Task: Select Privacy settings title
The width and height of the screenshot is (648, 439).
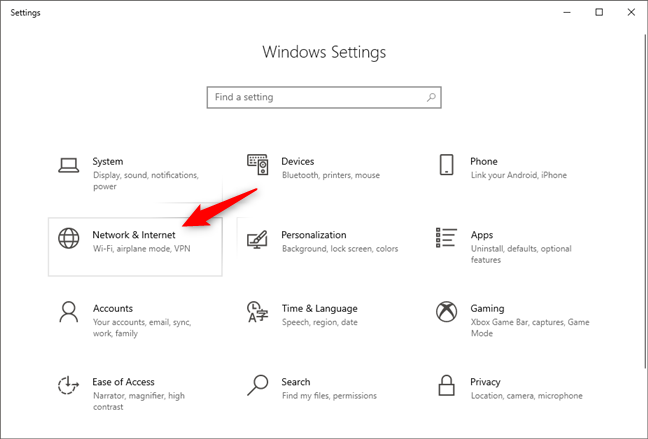Action: pos(485,382)
